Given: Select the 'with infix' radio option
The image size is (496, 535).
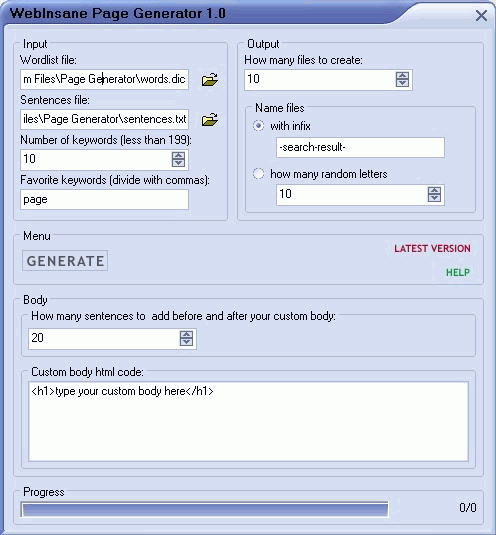Looking at the screenshot, I should point(258,126).
